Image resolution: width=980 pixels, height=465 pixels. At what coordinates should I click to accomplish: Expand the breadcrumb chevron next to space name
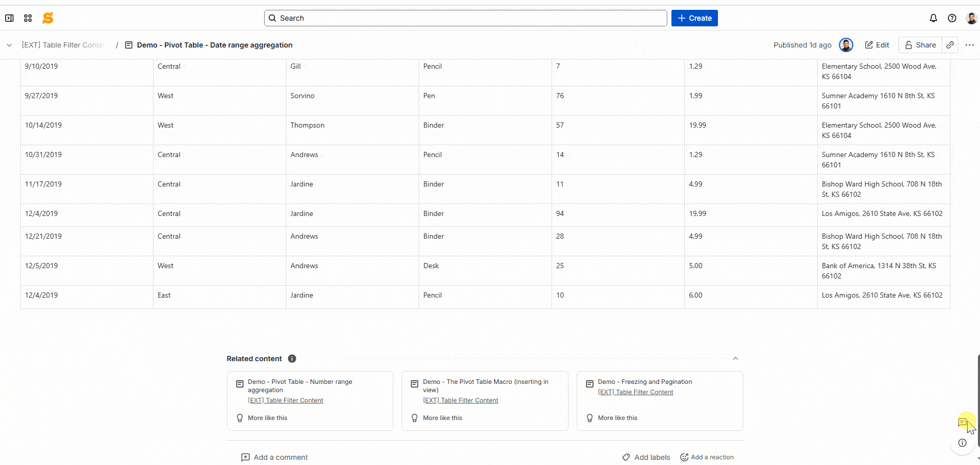pos(9,45)
